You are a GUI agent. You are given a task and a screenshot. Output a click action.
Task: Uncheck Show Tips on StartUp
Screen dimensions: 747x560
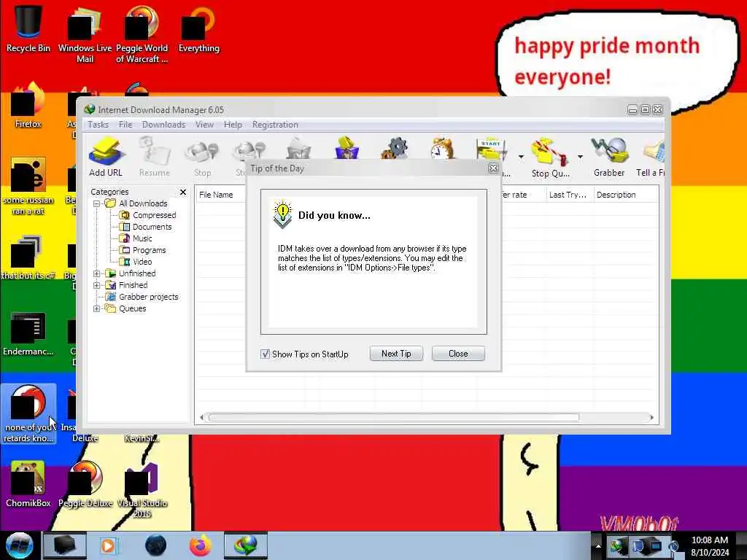(266, 354)
